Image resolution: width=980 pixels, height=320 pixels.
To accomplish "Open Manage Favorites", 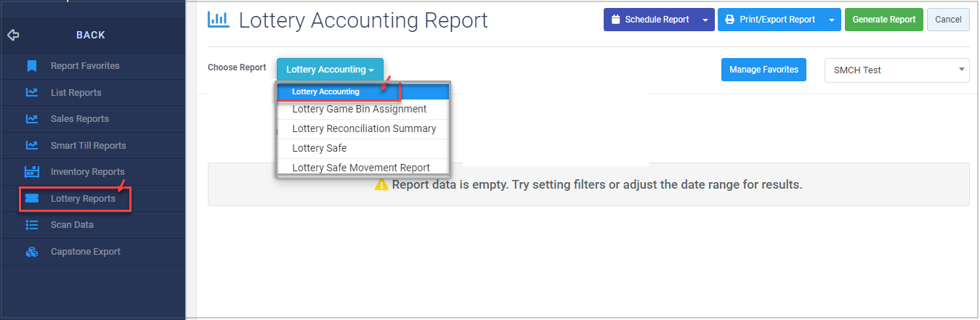I will (x=764, y=70).
